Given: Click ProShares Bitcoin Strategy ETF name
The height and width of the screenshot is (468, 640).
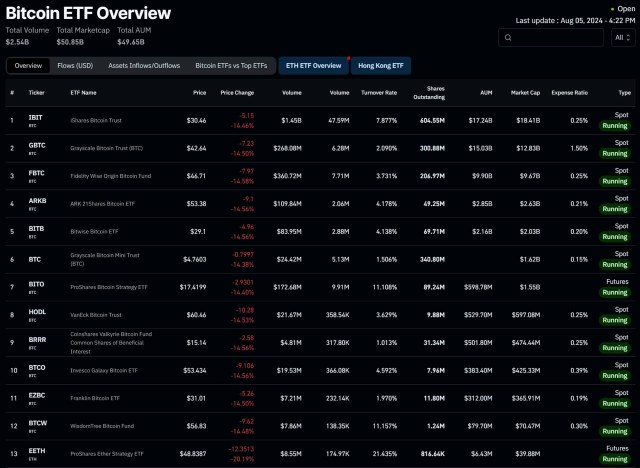Looking at the screenshot, I should pos(109,287).
